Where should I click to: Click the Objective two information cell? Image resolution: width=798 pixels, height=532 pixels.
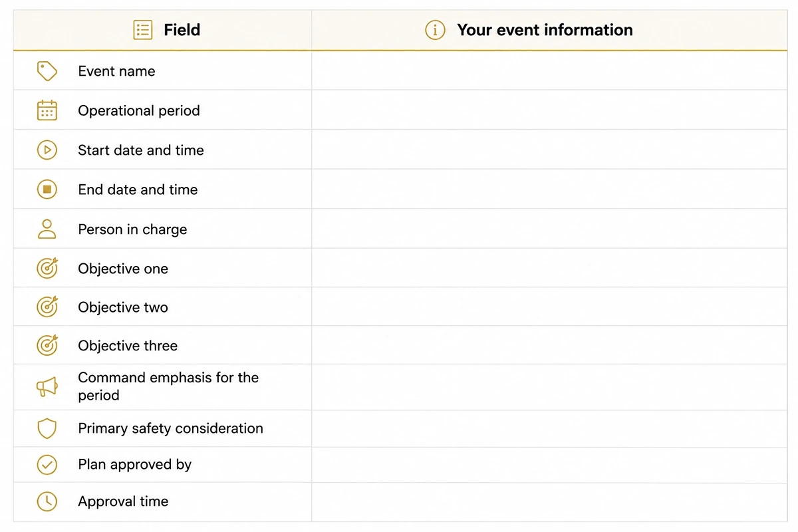coord(549,307)
